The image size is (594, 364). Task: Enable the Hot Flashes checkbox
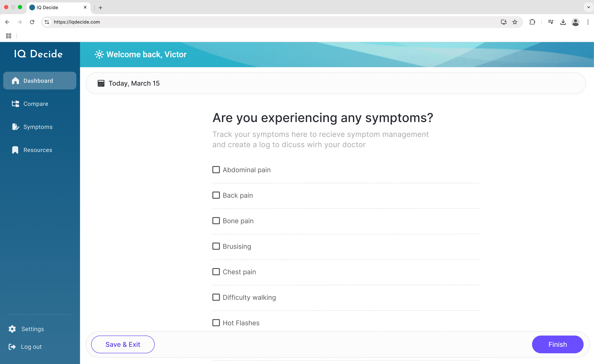pyautogui.click(x=216, y=323)
